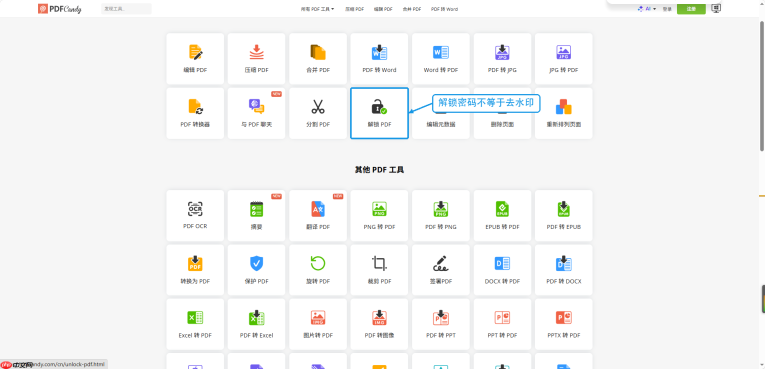
Task: Select the PDF 转 PPT icon
Action: pos(441,318)
